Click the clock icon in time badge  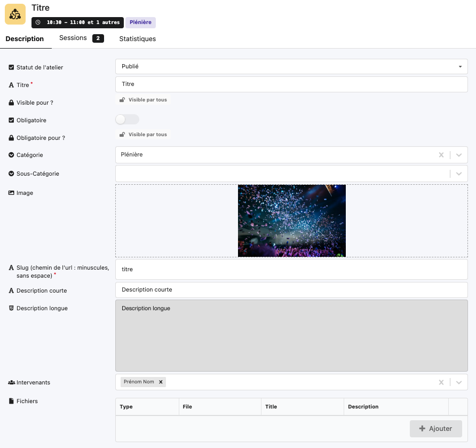tap(38, 22)
